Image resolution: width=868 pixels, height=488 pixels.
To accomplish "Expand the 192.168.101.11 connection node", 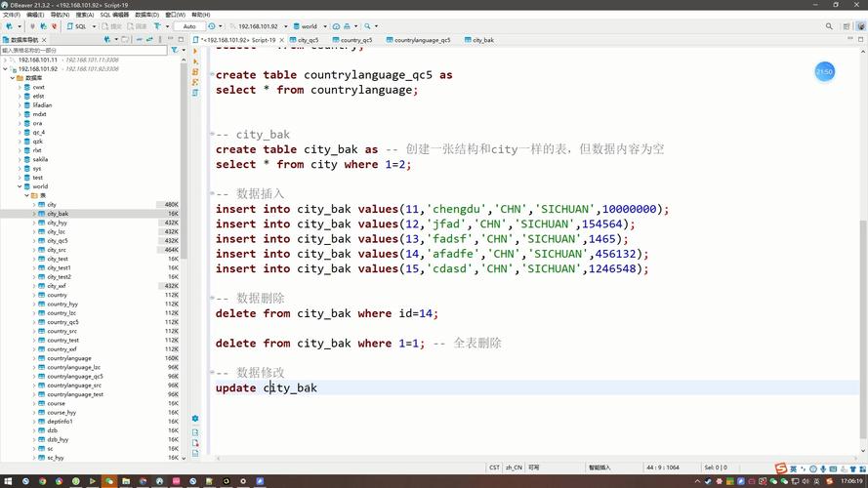I will (x=5, y=60).
